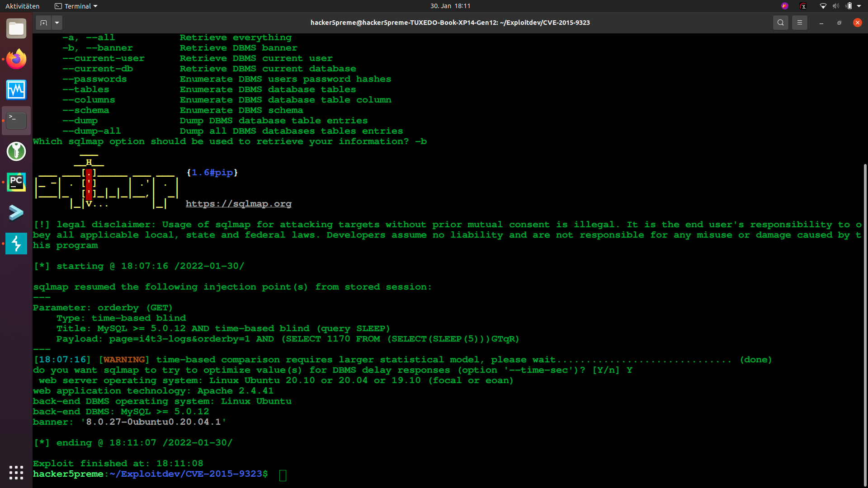This screenshot has width=868, height=488.
Task: Click "back-end DBMS: MySQL >= 5.0.12" line
Action: click(121, 412)
